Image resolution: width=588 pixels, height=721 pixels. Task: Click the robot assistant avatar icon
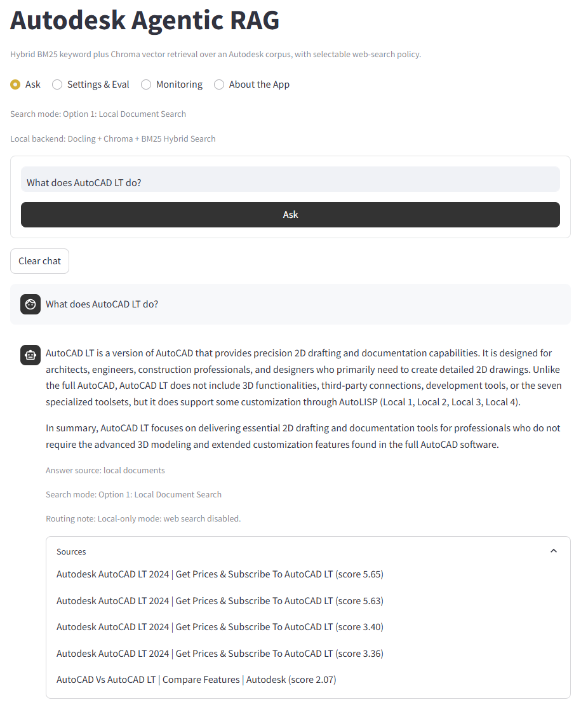pos(30,355)
